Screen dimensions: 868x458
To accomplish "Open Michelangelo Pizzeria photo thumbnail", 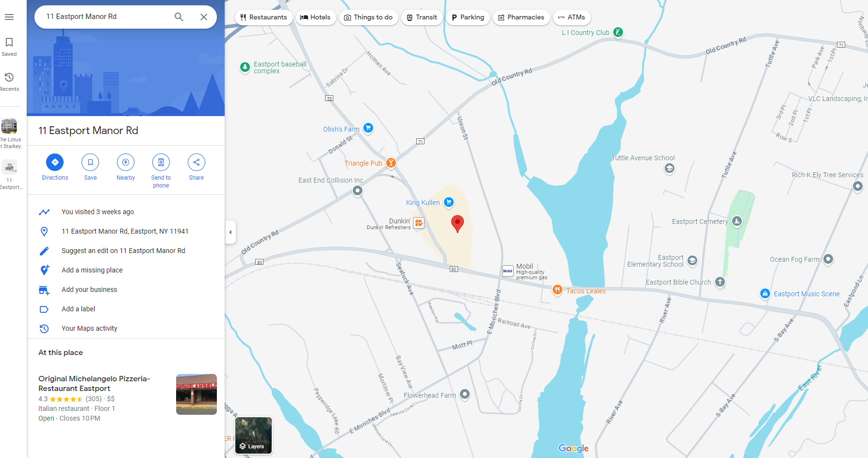I will pyautogui.click(x=196, y=394).
